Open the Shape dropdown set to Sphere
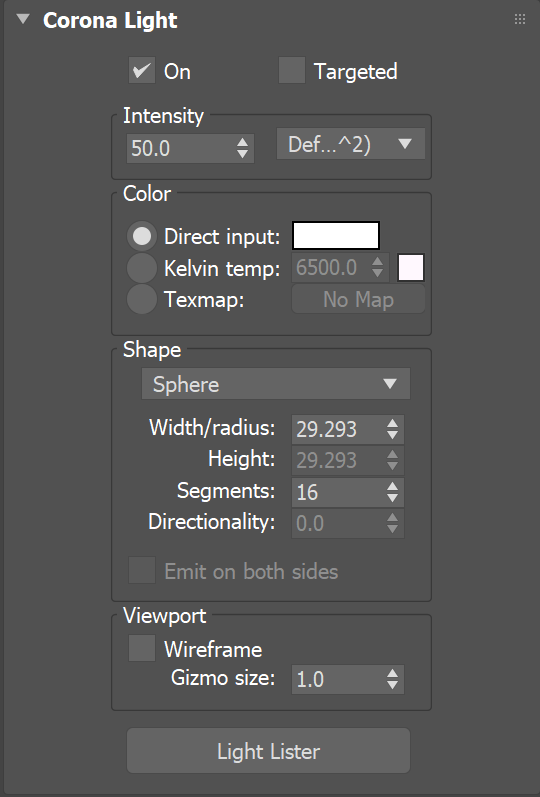540x797 pixels. (276, 384)
